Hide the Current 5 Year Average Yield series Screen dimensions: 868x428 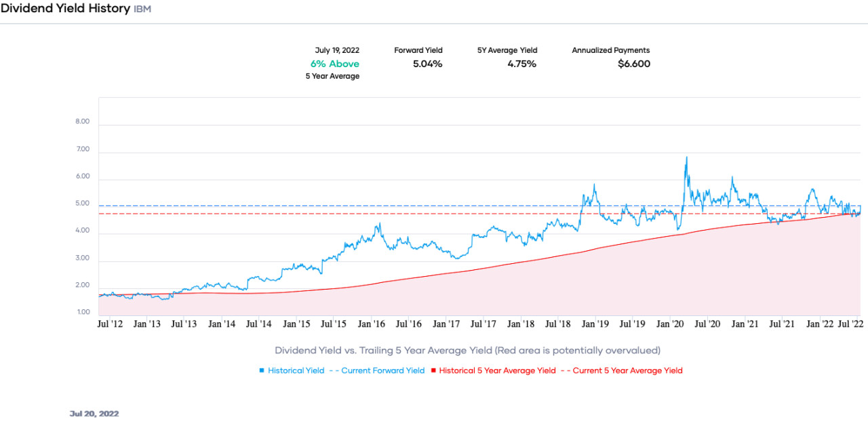627,371
